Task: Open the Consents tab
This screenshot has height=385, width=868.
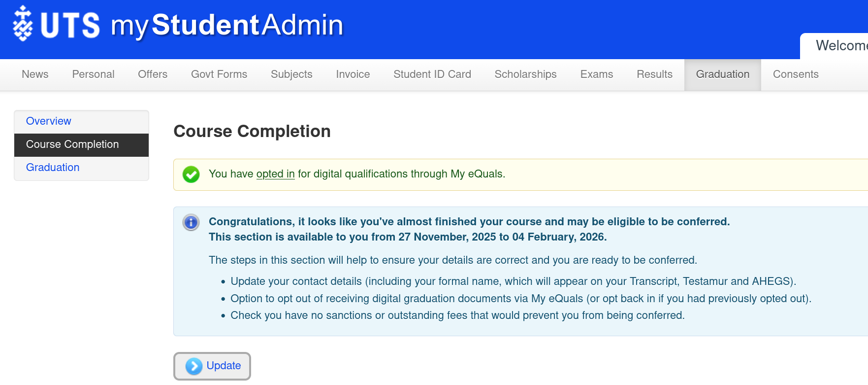Action: click(795, 74)
